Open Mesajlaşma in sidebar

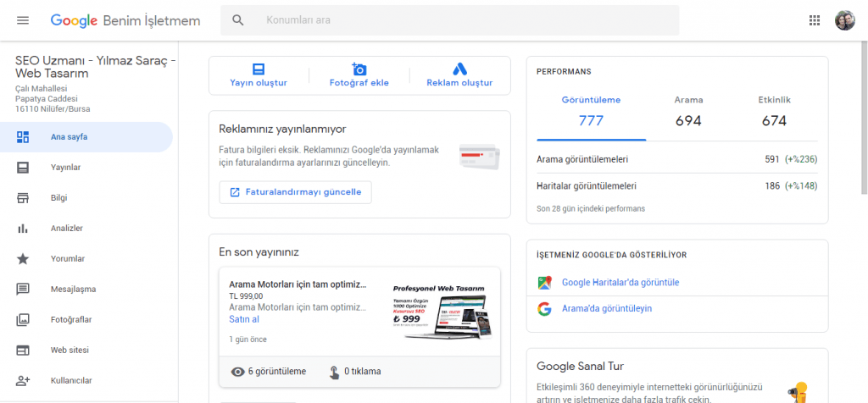(x=86, y=289)
